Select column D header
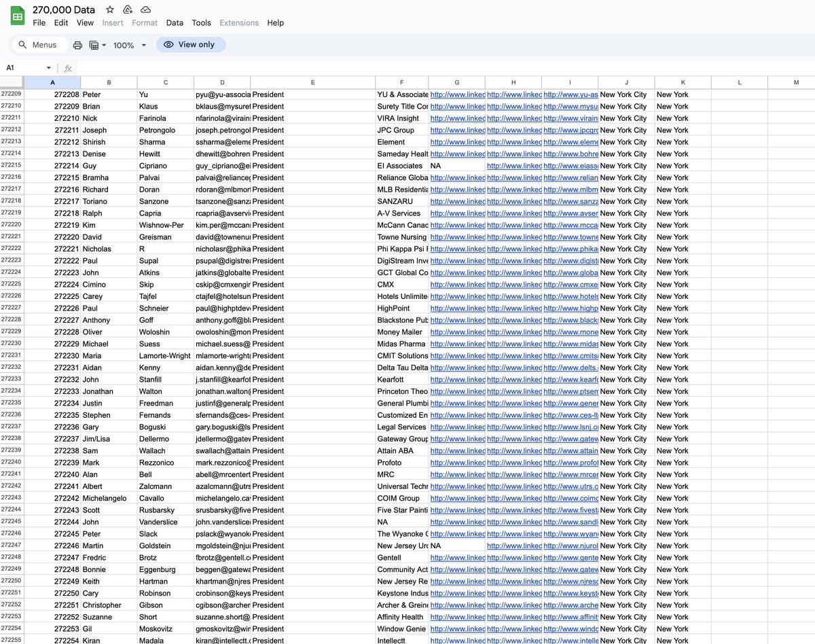Viewport: 815px width, 644px height. (x=221, y=83)
